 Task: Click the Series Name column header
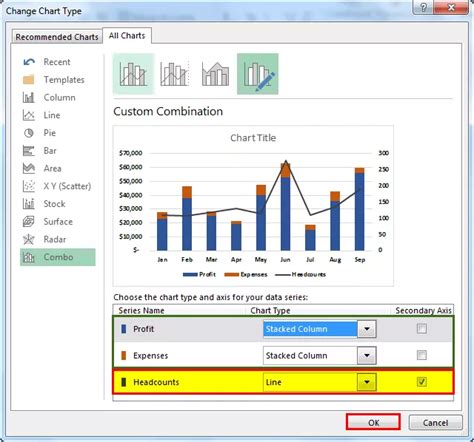[x=141, y=310]
